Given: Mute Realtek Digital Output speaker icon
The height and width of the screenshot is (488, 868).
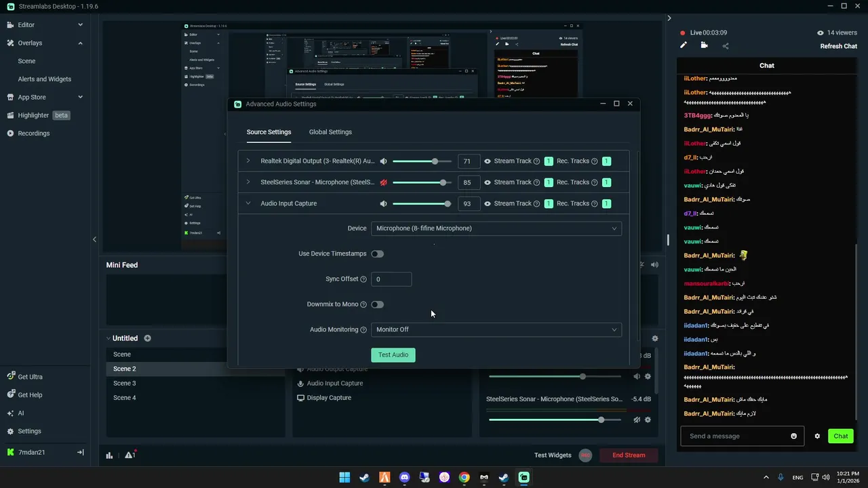Looking at the screenshot, I should (383, 161).
